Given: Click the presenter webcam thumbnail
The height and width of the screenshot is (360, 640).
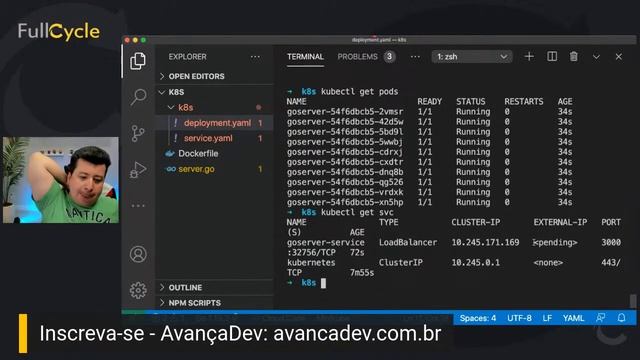Looking at the screenshot, I should pos(61,180).
